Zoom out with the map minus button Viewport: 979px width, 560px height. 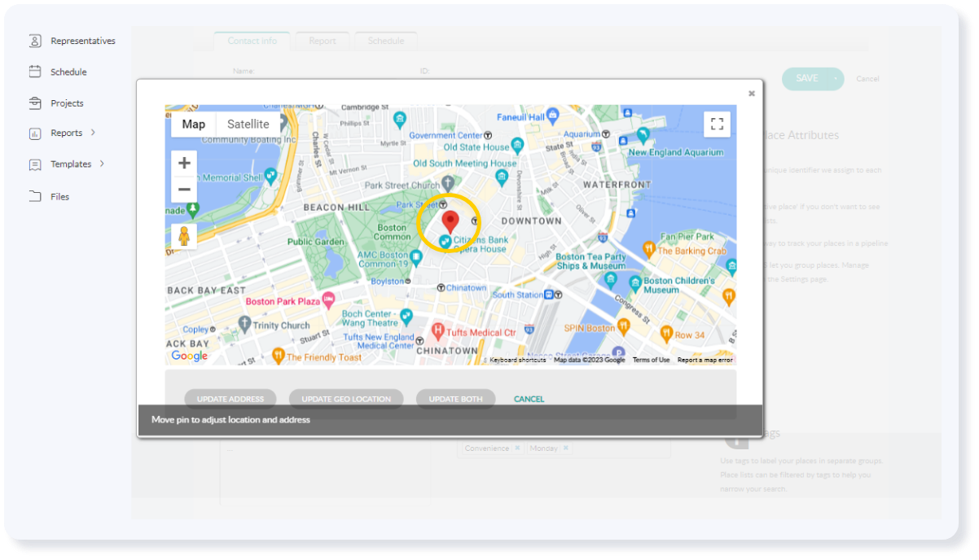pos(184,190)
